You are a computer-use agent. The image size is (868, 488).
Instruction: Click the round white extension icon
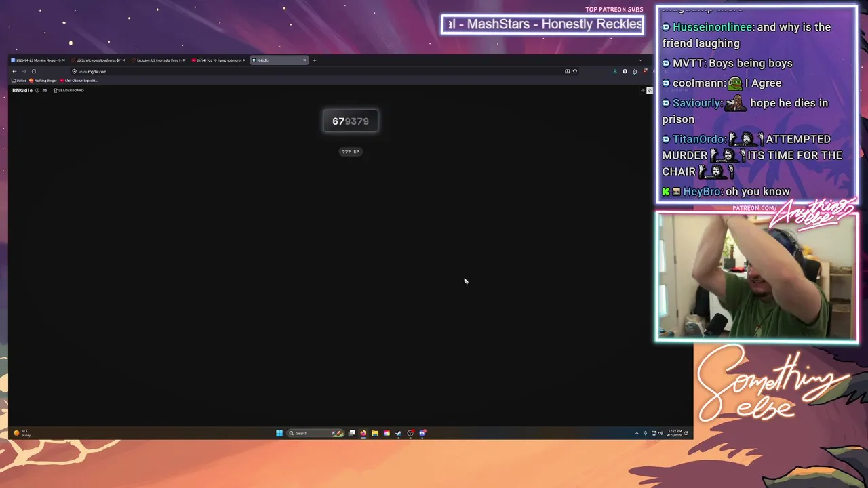click(625, 71)
